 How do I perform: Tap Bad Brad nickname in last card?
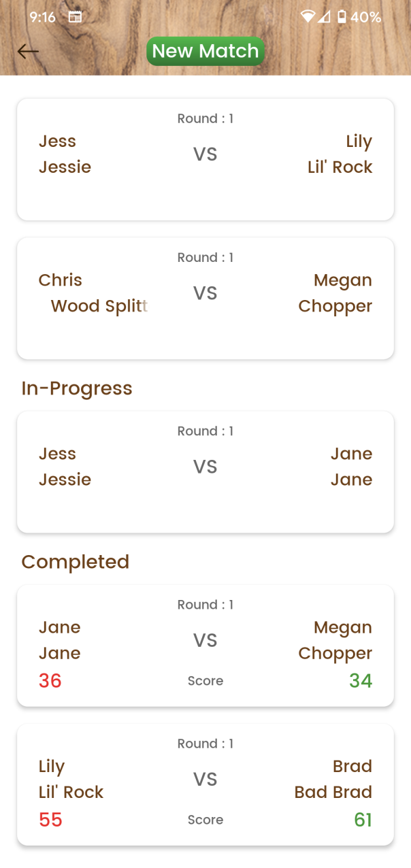pos(333,792)
